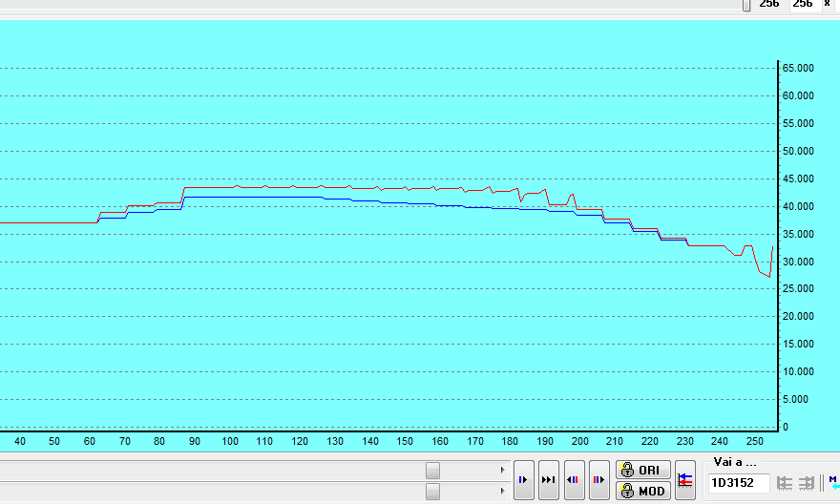
Task: Click the skip-to-end arrow button
Action: point(548,480)
